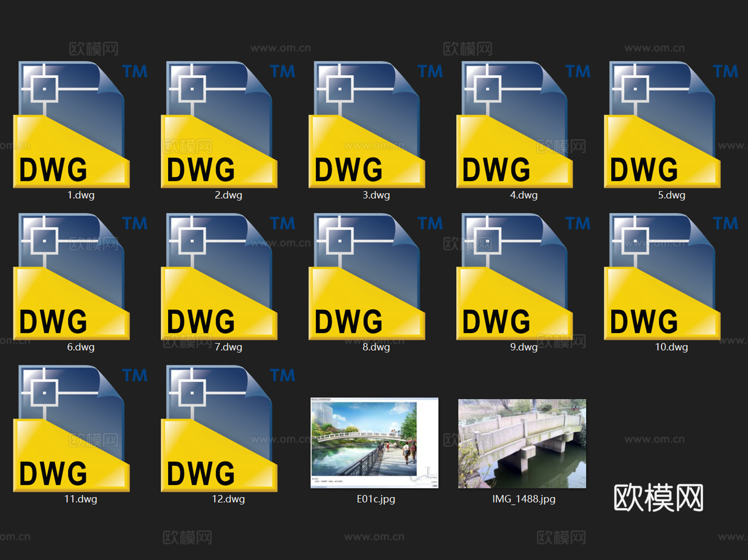This screenshot has width=748, height=560.
Task: Click the file name label 5.dwg
Action: pyautogui.click(x=672, y=195)
